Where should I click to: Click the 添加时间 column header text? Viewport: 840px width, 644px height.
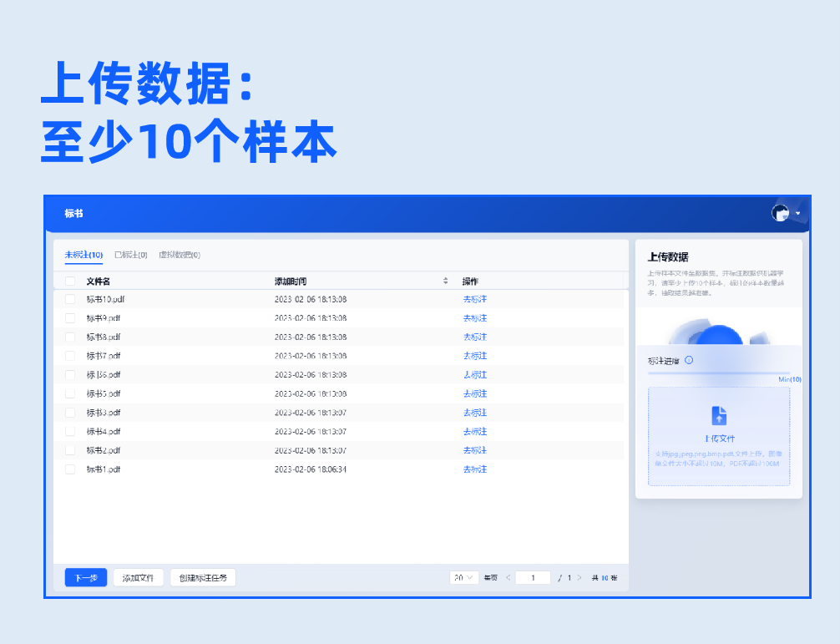click(x=291, y=281)
